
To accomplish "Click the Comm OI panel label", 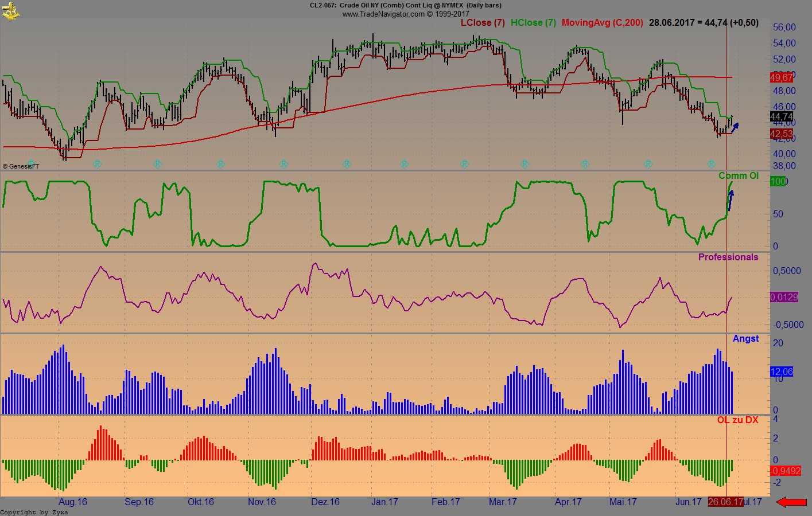I will click(x=739, y=175).
